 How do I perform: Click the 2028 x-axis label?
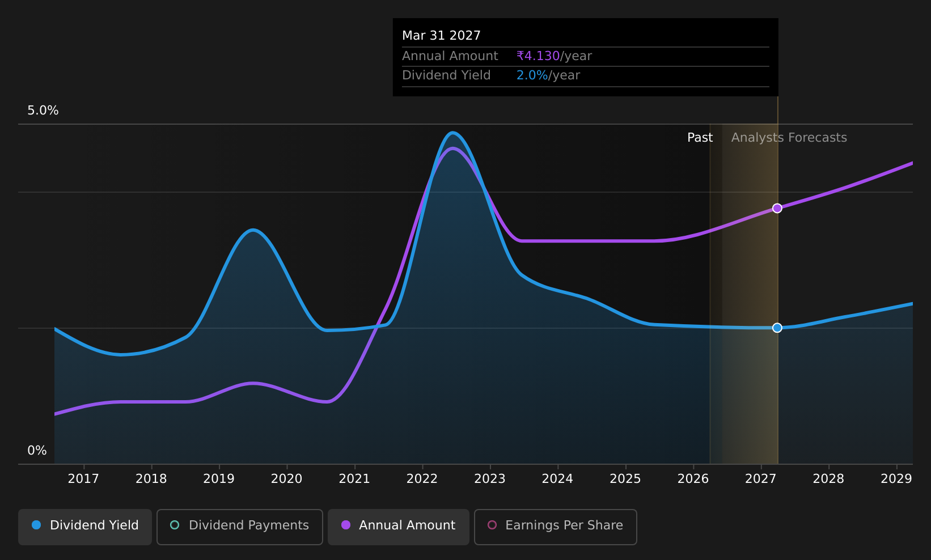pyautogui.click(x=829, y=479)
